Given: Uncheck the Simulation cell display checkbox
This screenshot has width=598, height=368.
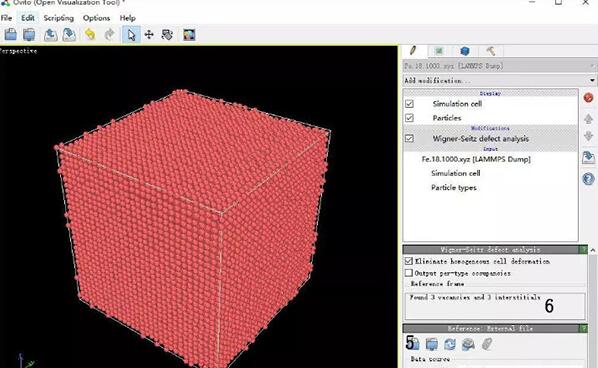Looking at the screenshot, I should coord(410,104).
